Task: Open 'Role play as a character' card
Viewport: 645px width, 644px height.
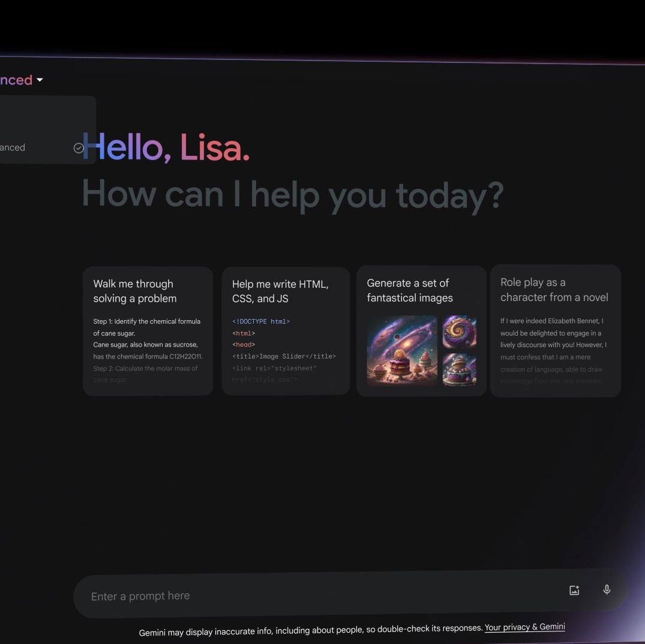Action: point(556,331)
